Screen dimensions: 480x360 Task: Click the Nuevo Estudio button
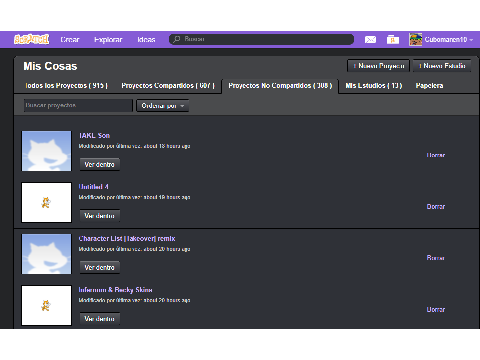(442, 66)
